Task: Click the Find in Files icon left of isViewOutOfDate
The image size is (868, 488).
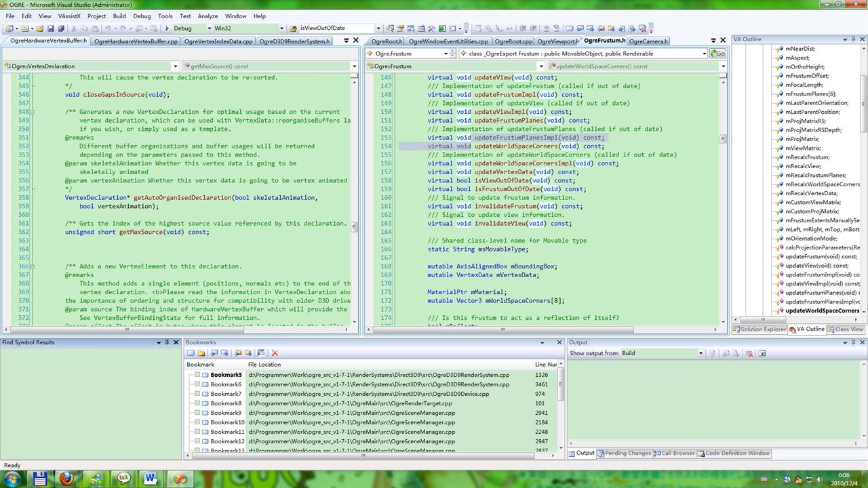Action: coord(293,28)
